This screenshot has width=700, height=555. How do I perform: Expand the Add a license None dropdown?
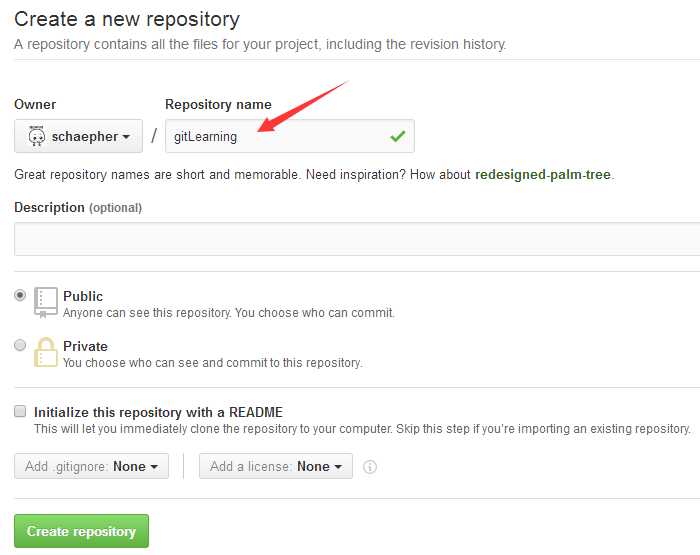coord(276,466)
